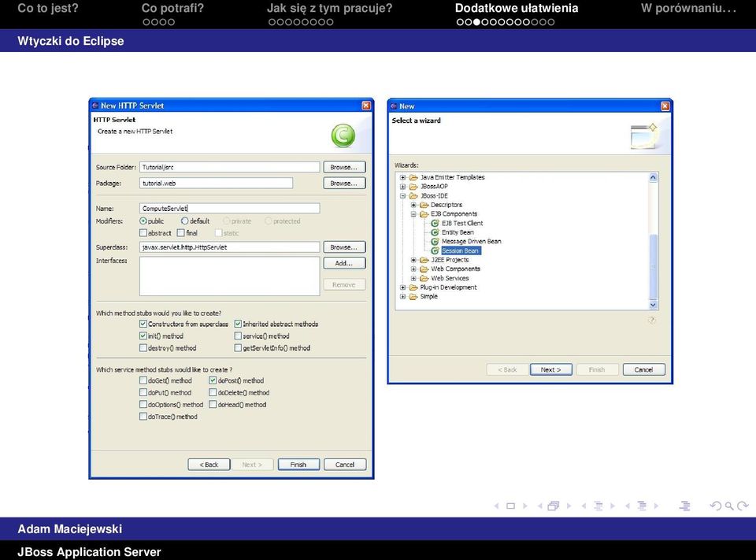Uncheck Inherited abstract methods
This screenshot has height=560, width=756.
pos(238,324)
